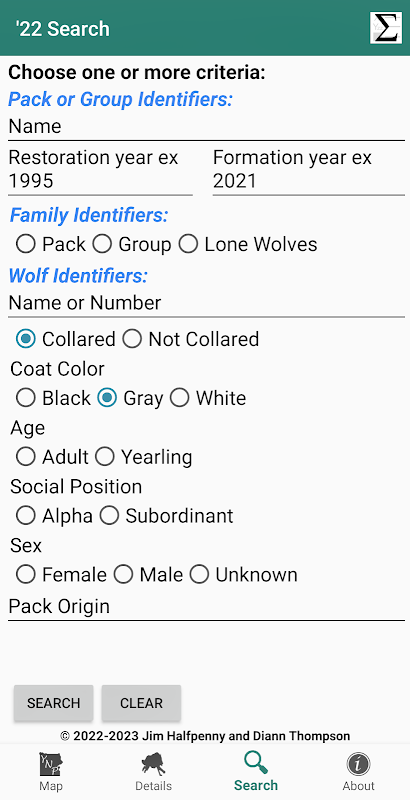Open the About info icon
The width and height of the screenshot is (410, 800).
pyautogui.click(x=358, y=765)
